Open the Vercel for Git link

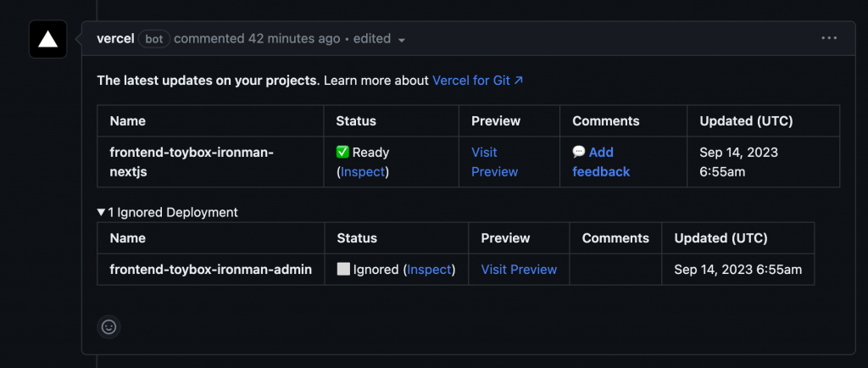tap(478, 81)
